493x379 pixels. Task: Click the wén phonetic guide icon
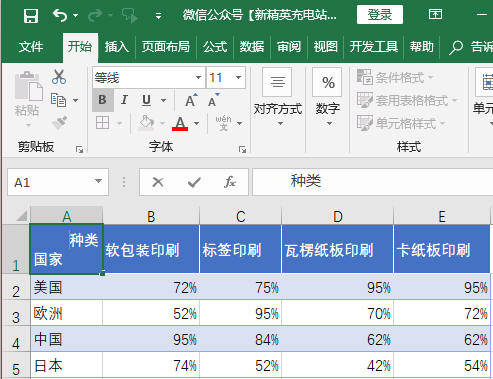click(x=223, y=123)
